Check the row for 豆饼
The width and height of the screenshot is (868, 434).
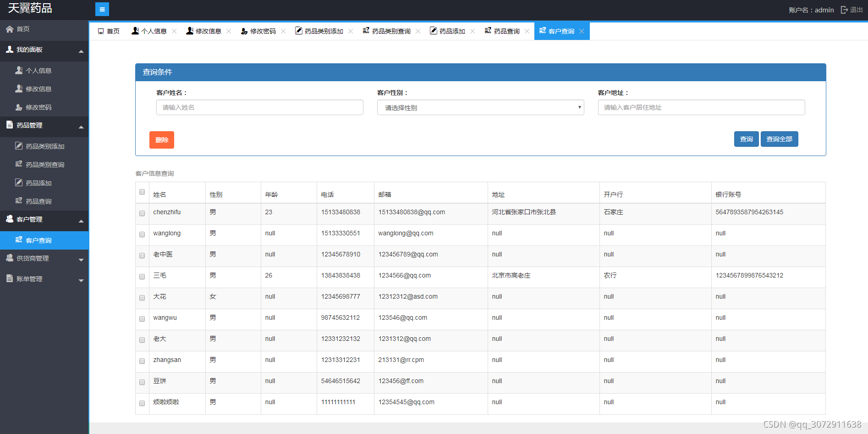coord(142,382)
